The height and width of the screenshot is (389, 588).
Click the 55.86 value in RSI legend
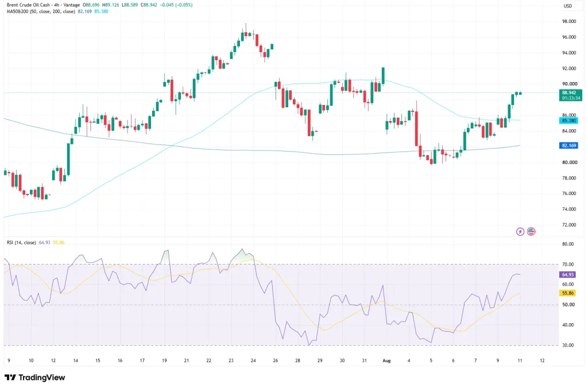point(59,243)
